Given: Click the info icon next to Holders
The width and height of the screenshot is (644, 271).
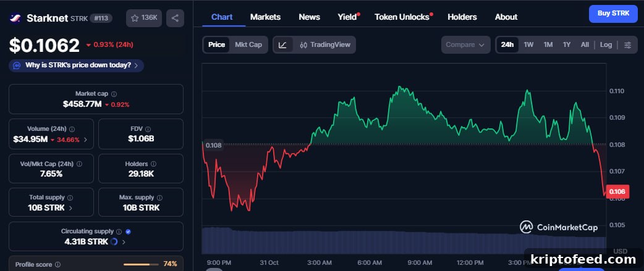Looking at the screenshot, I should click(x=153, y=164).
